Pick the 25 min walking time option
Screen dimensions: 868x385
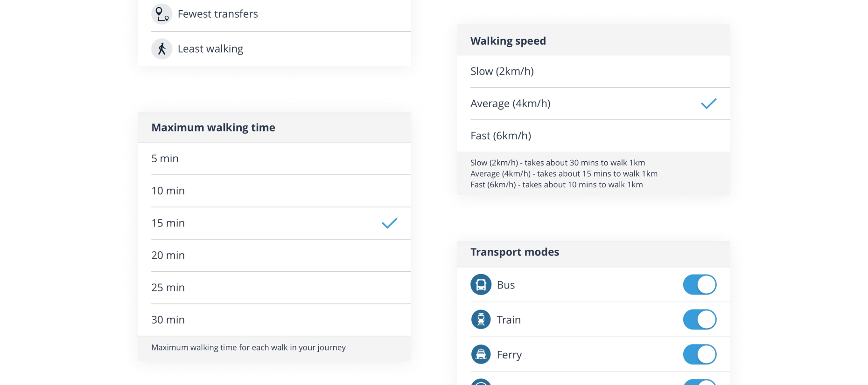click(274, 288)
